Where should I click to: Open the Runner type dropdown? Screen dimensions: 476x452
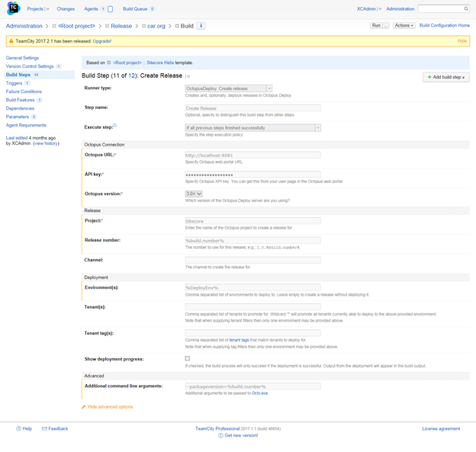[229, 88]
